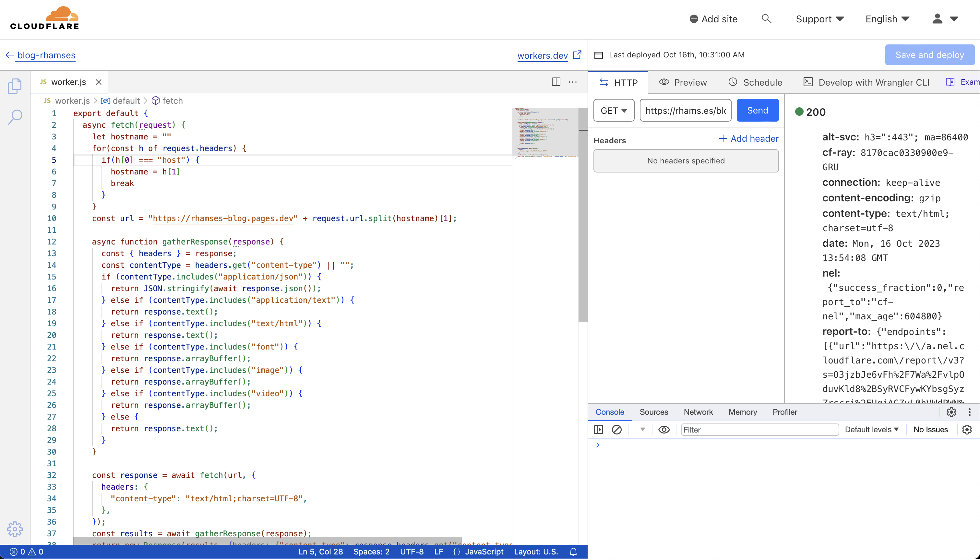Open the Default levels dropdown
980x559 pixels.
(871, 429)
